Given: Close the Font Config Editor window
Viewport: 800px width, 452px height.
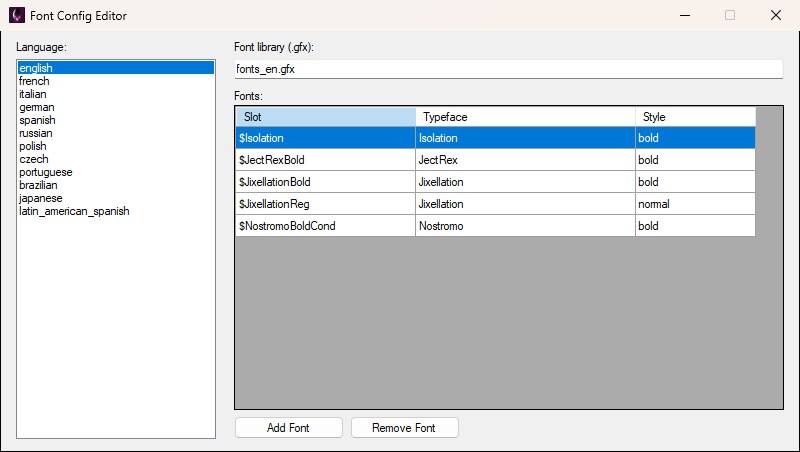Looking at the screenshot, I should pos(776,15).
